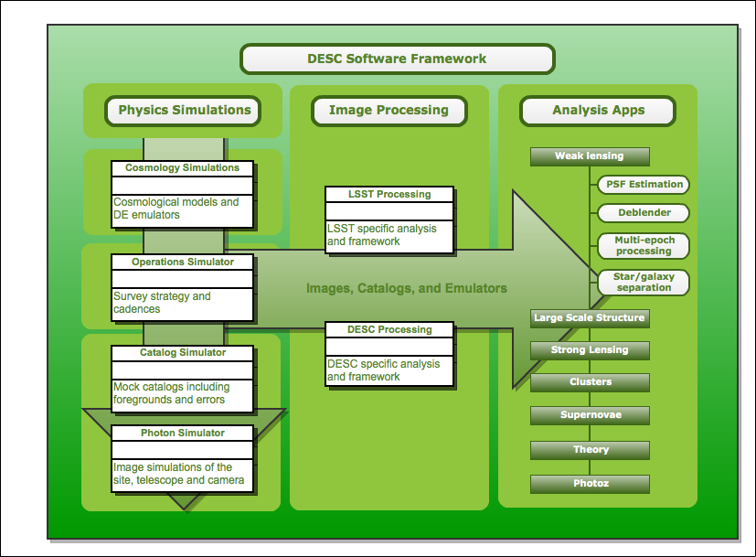Screen dimensions: 756x557
Task: Select the Cosmology Simulations box title
Action: tap(182, 167)
